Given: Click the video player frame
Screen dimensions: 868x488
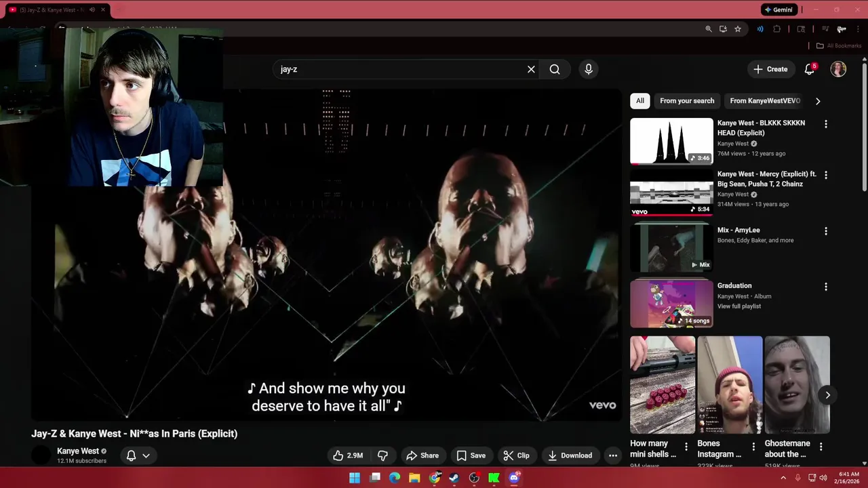Looking at the screenshot, I should (326, 256).
